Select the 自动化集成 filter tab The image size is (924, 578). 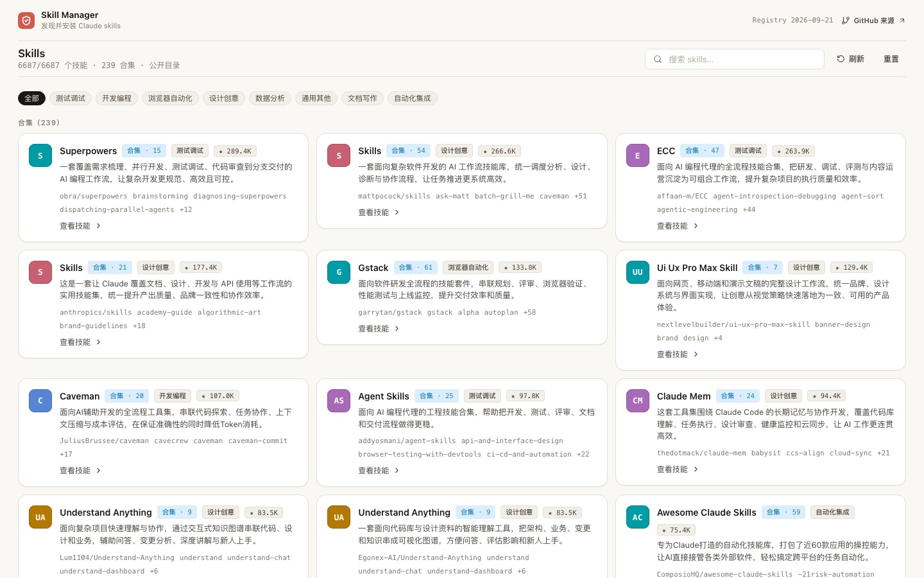click(x=413, y=98)
